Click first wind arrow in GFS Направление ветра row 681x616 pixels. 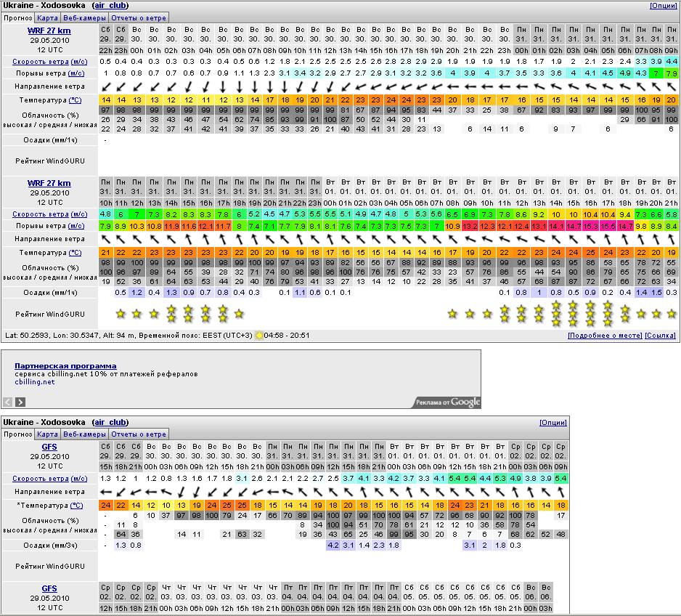106,492
